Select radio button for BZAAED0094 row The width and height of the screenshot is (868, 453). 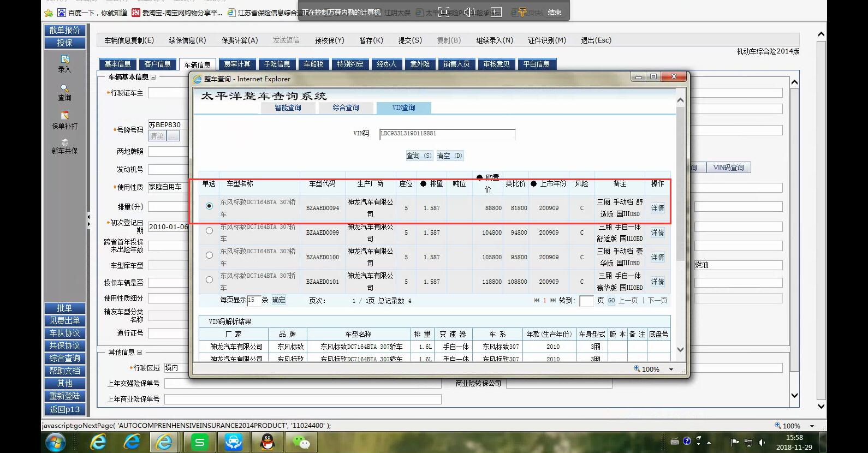click(209, 206)
